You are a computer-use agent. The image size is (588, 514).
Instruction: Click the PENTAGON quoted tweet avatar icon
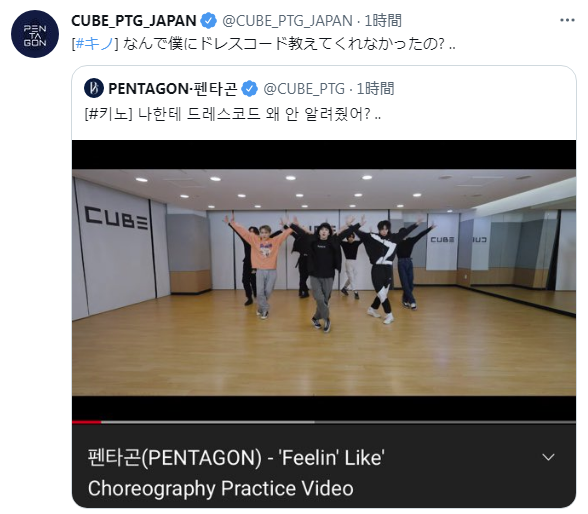94,88
